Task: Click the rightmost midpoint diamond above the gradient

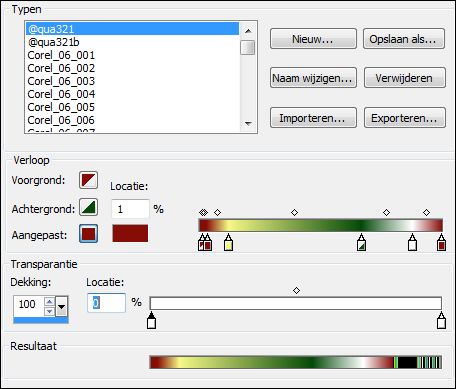Action: tap(426, 212)
